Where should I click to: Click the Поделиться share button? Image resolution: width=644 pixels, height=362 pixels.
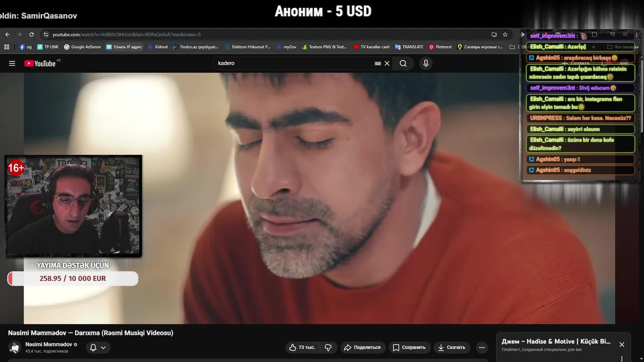pyautogui.click(x=362, y=347)
